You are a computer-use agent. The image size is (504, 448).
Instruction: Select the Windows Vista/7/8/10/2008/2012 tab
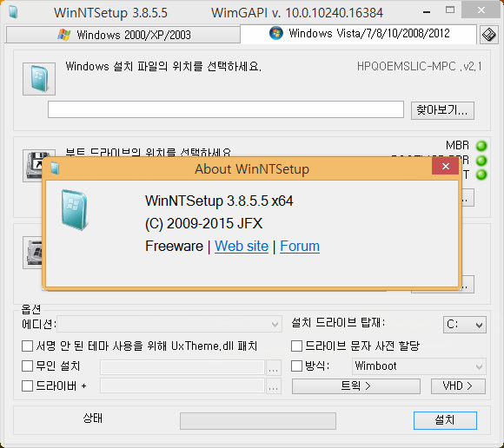(x=358, y=33)
